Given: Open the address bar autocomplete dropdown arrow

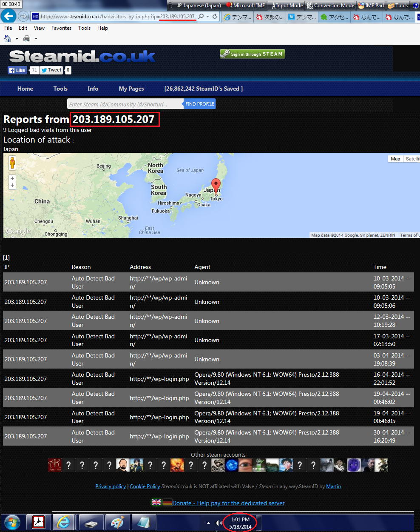Looking at the screenshot, I should tap(207, 17).
